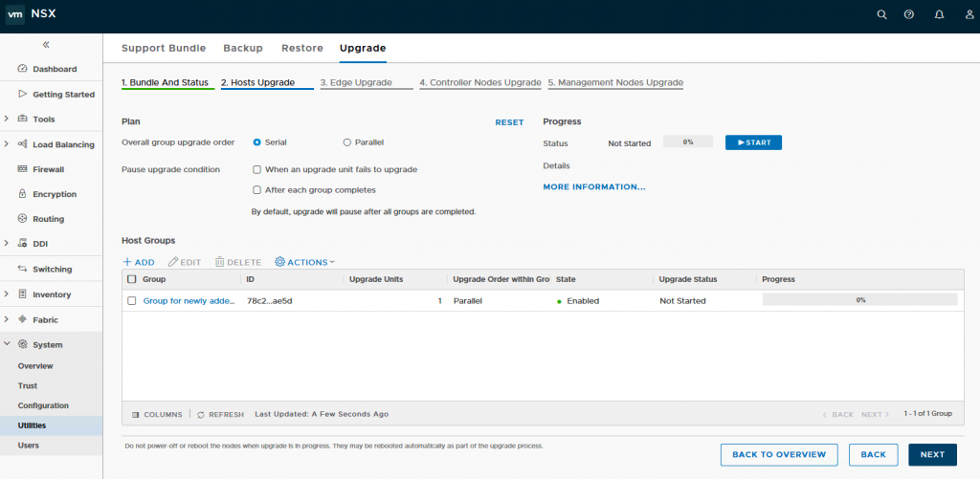Click the Firewall brick icon
Viewport: 980px width, 479px height.
[x=23, y=168]
